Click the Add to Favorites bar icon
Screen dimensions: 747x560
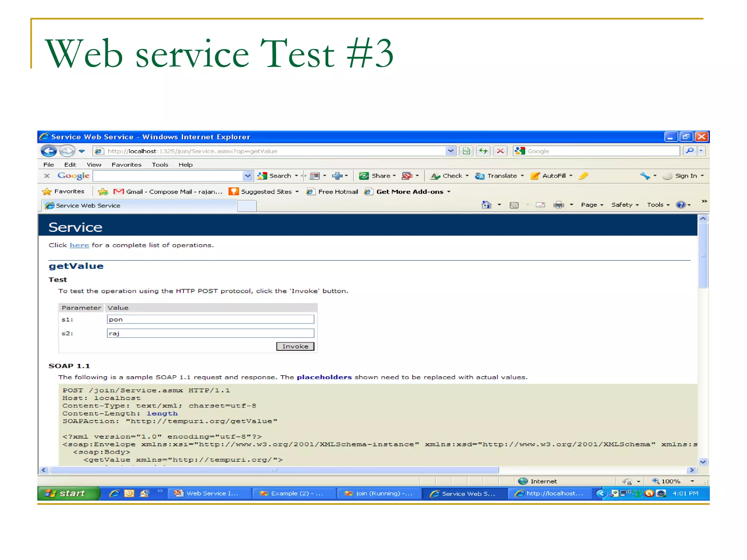pyautogui.click(x=103, y=192)
